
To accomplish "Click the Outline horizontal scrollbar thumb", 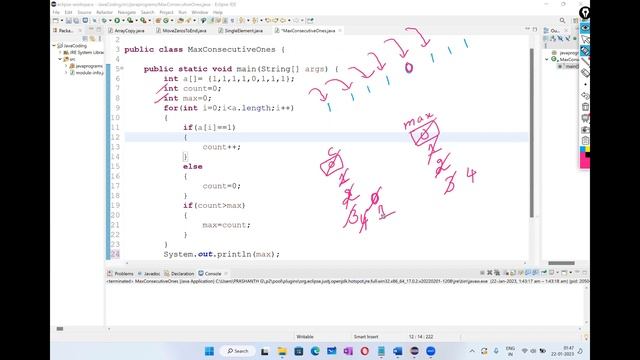I will (x=561, y=263).
